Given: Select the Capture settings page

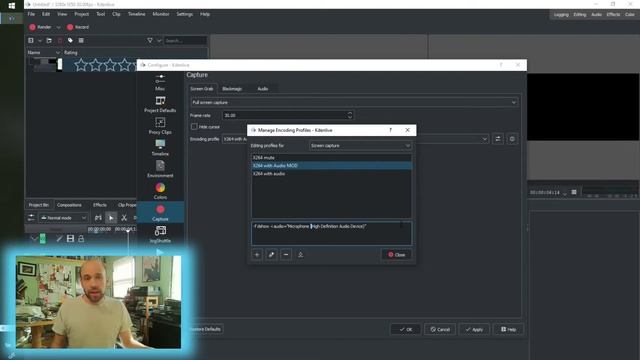Looking at the screenshot, I should tap(160, 213).
